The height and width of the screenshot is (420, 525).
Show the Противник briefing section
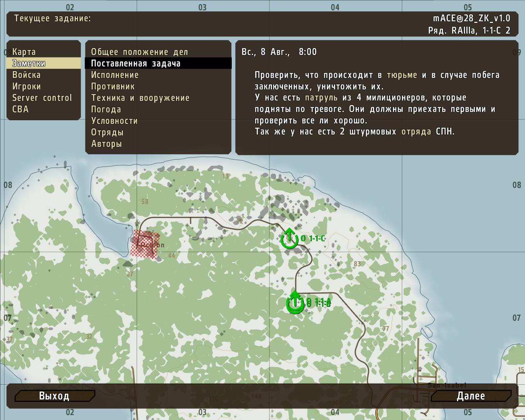click(x=113, y=86)
